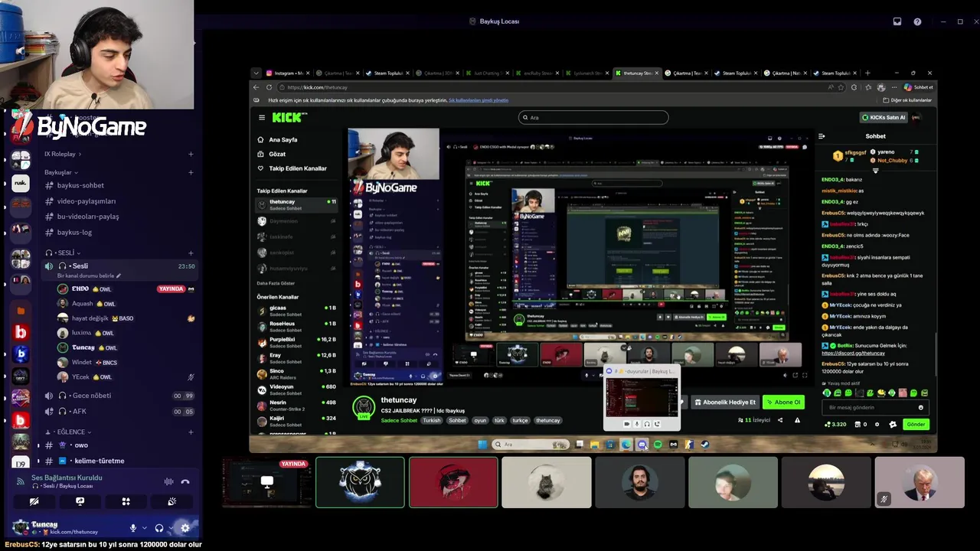
Task: Open the soundboard button in Discord
Action: pyautogui.click(x=171, y=501)
